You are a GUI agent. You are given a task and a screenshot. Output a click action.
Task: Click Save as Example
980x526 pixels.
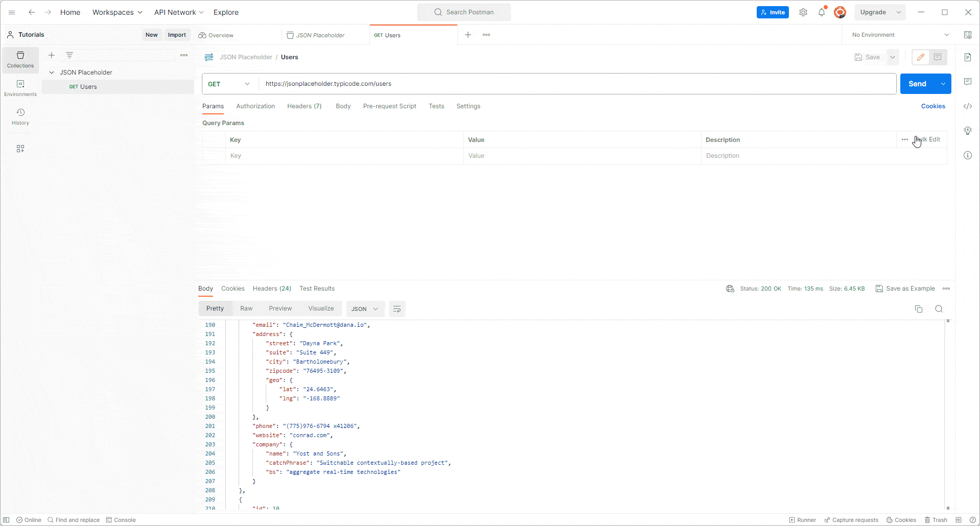pos(905,289)
